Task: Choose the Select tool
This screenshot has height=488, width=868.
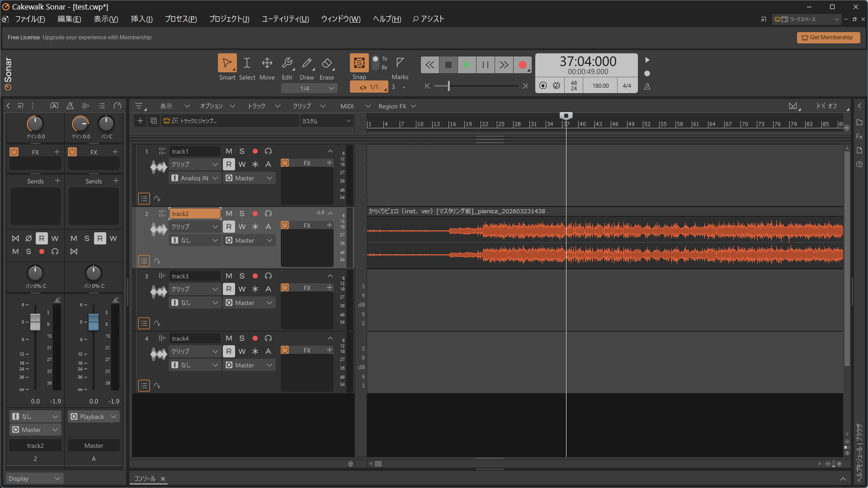Action: pyautogui.click(x=247, y=63)
